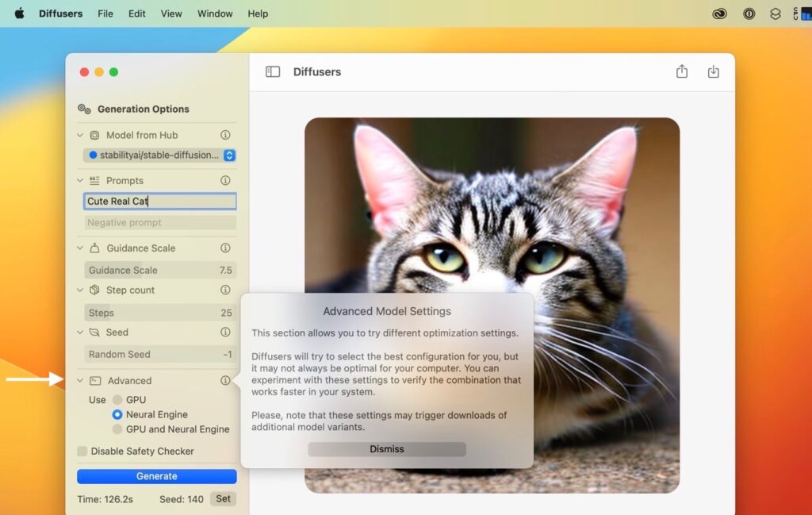The width and height of the screenshot is (812, 515).
Task: Enable Disable Safety Checker checkbox
Action: click(x=82, y=452)
